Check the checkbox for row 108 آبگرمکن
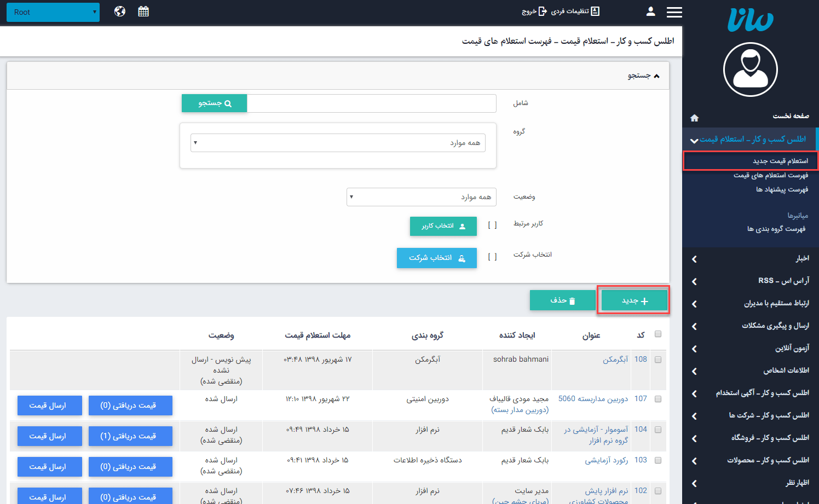Viewport: 819px width, 504px height. (657, 360)
